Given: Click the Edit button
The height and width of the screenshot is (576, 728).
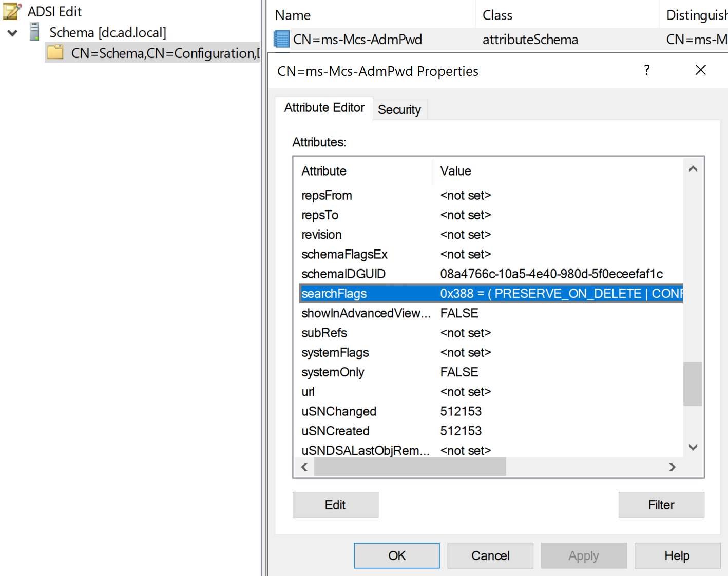Looking at the screenshot, I should pos(335,505).
